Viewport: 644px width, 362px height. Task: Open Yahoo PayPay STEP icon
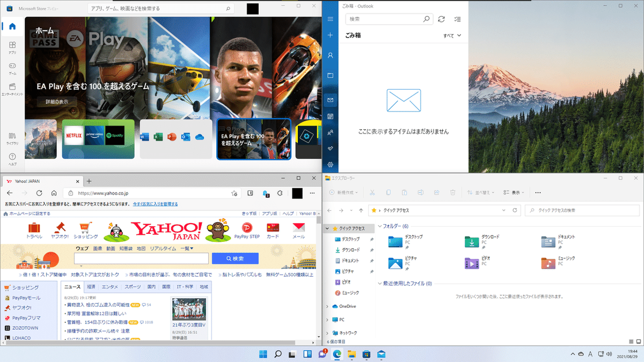[247, 230]
